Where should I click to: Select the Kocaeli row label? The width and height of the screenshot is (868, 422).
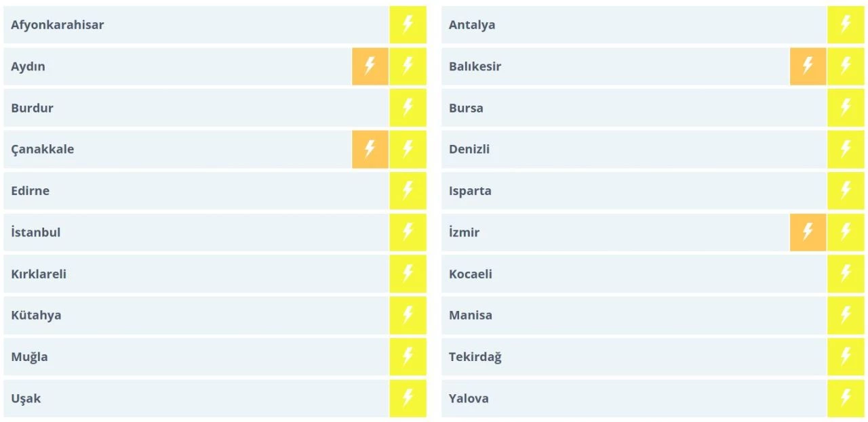point(471,274)
